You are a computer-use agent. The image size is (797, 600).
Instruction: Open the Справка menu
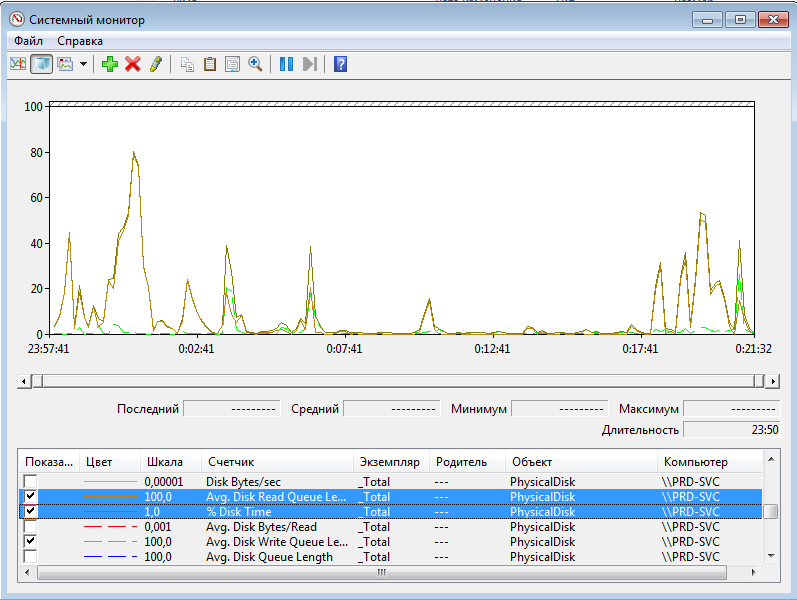[x=80, y=41]
